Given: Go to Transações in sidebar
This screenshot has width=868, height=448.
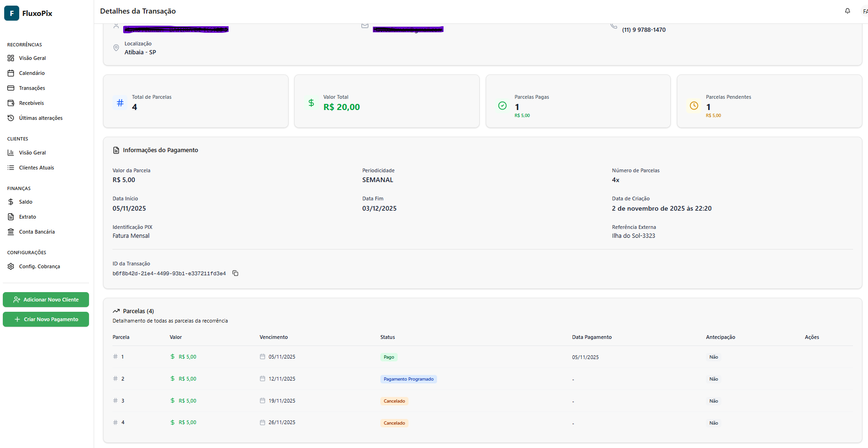Looking at the screenshot, I should [32, 88].
